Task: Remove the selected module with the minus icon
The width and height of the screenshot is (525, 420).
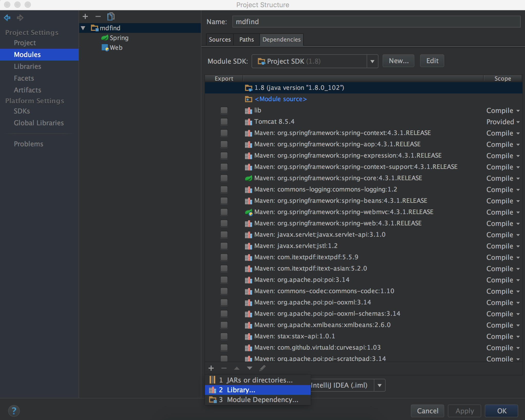Action: pyautogui.click(x=98, y=17)
